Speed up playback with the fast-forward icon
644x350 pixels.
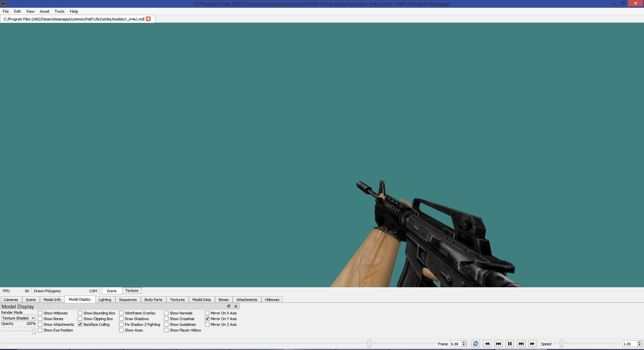532,344
